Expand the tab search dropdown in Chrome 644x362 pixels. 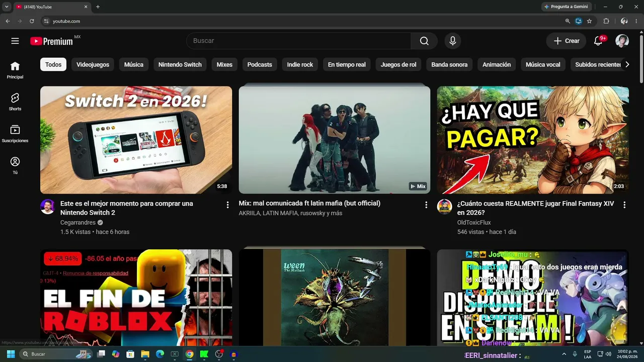7,7
